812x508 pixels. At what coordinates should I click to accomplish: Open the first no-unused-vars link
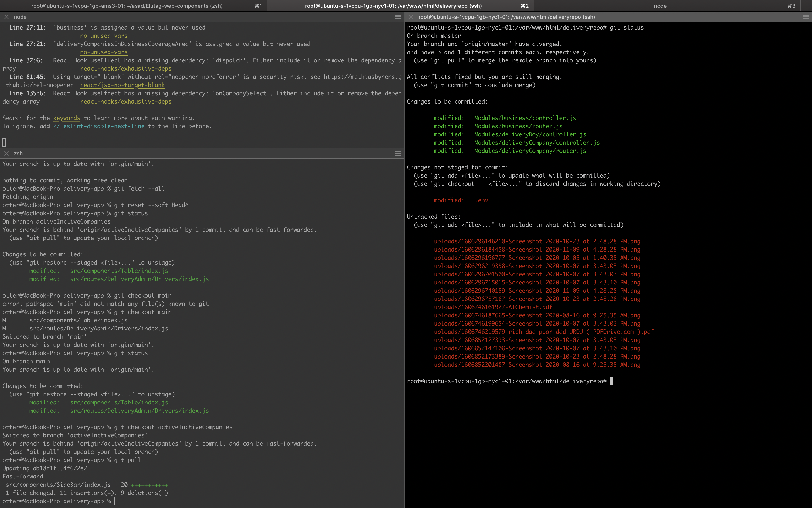(104, 36)
